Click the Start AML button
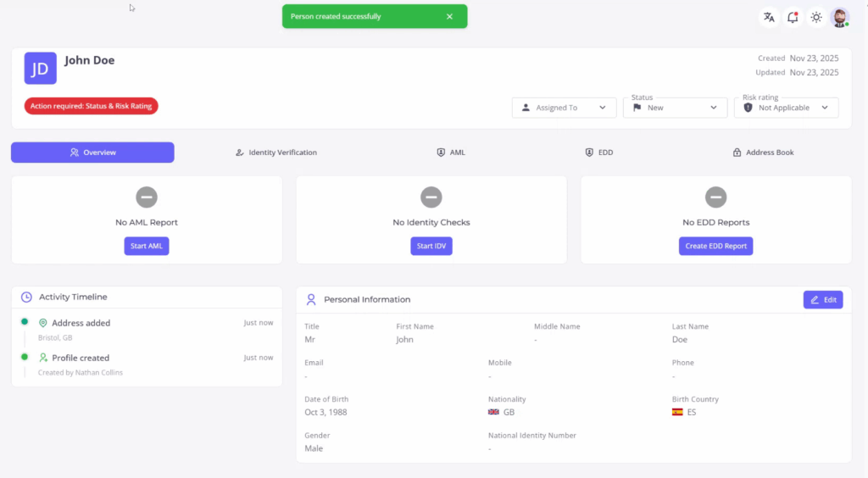Image resolution: width=868 pixels, height=478 pixels. pos(147,246)
